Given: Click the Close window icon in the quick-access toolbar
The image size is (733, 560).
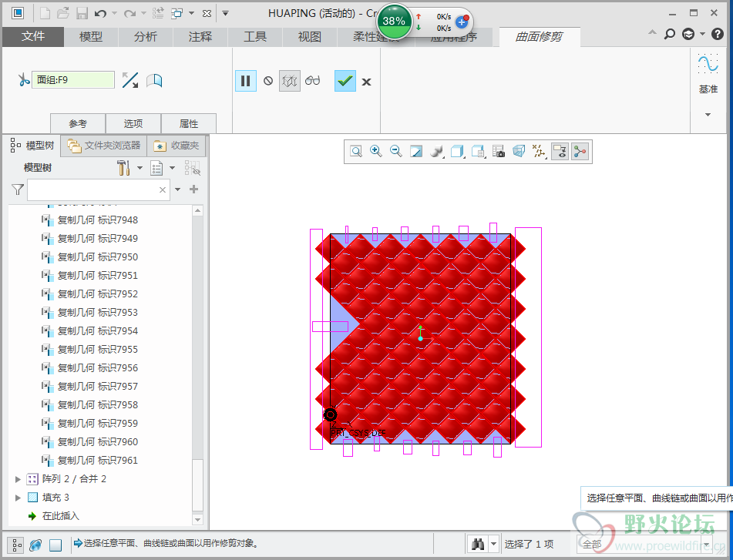Looking at the screenshot, I should pyautogui.click(x=207, y=14).
